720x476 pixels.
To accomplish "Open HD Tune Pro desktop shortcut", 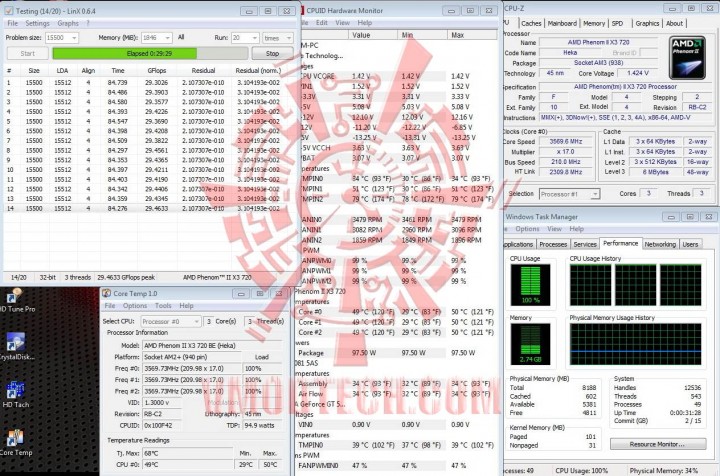I will click(x=16, y=301).
